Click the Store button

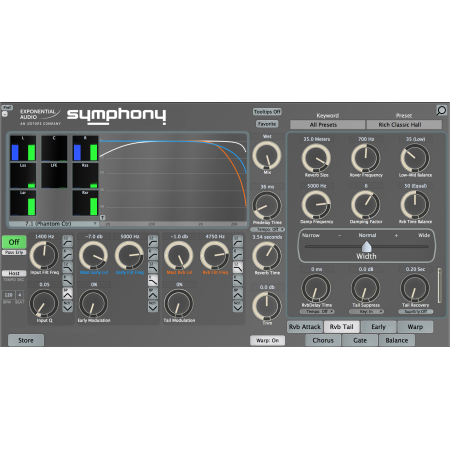point(26,340)
